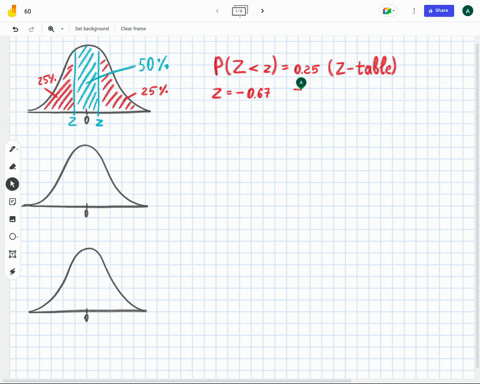
Task: Add a sticky note
Action: pos(12,202)
